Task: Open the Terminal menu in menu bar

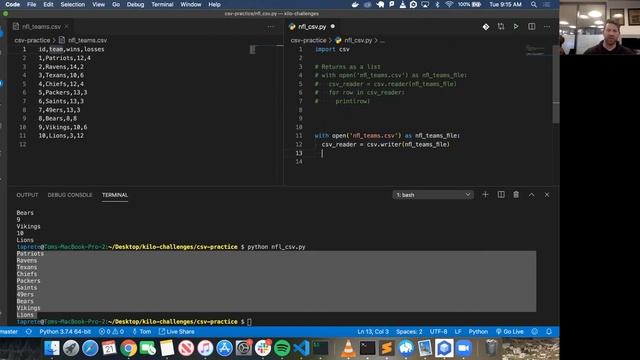Action: click(162, 4)
